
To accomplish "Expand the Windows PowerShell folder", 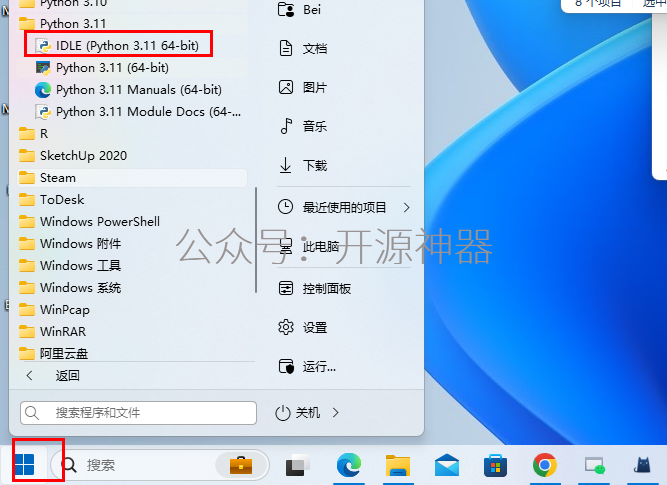I will [89, 222].
